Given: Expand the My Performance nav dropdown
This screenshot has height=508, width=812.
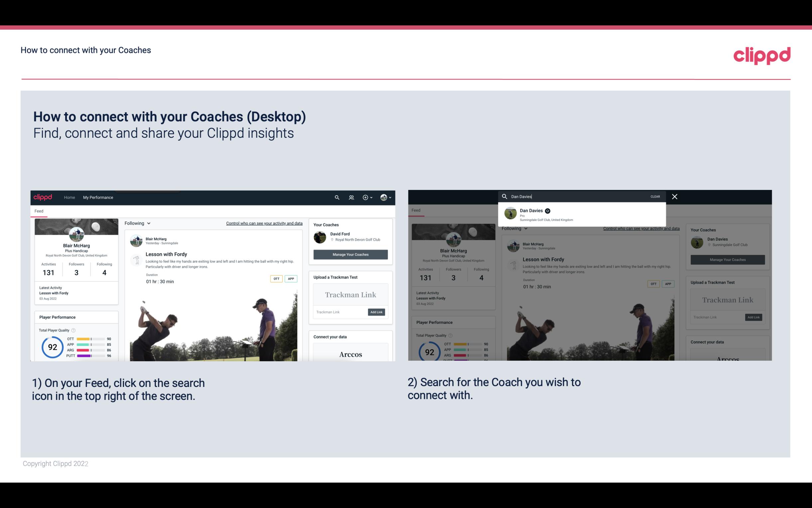Looking at the screenshot, I should pyautogui.click(x=98, y=197).
